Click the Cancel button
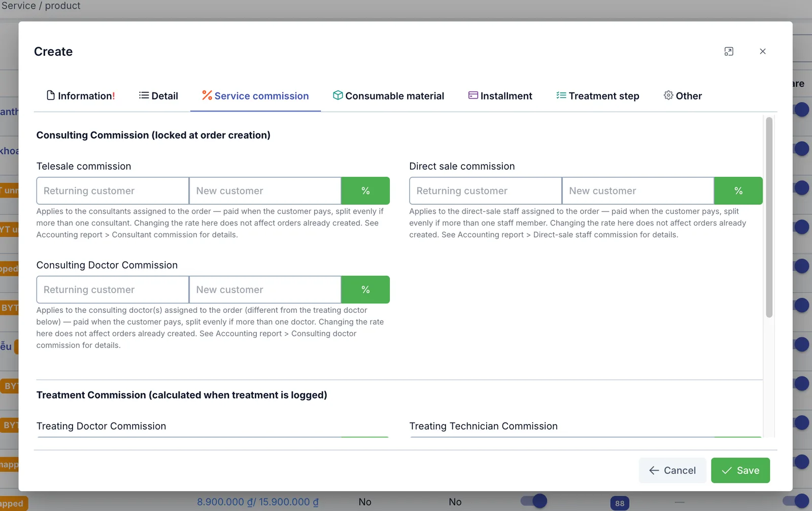The width and height of the screenshot is (812, 511). 672,470
